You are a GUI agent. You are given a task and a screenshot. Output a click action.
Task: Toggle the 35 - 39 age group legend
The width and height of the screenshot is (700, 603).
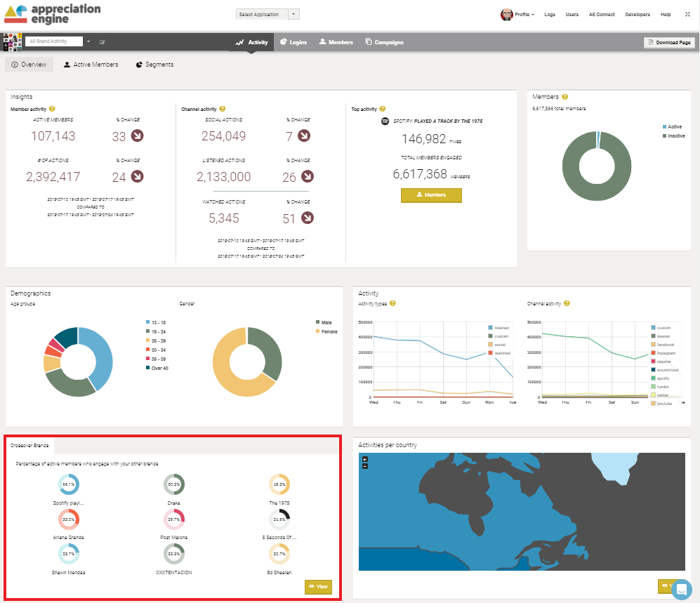pyautogui.click(x=156, y=359)
